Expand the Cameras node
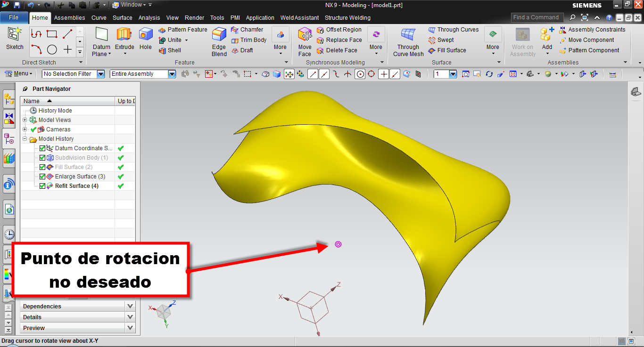644x347 pixels. [x=25, y=129]
